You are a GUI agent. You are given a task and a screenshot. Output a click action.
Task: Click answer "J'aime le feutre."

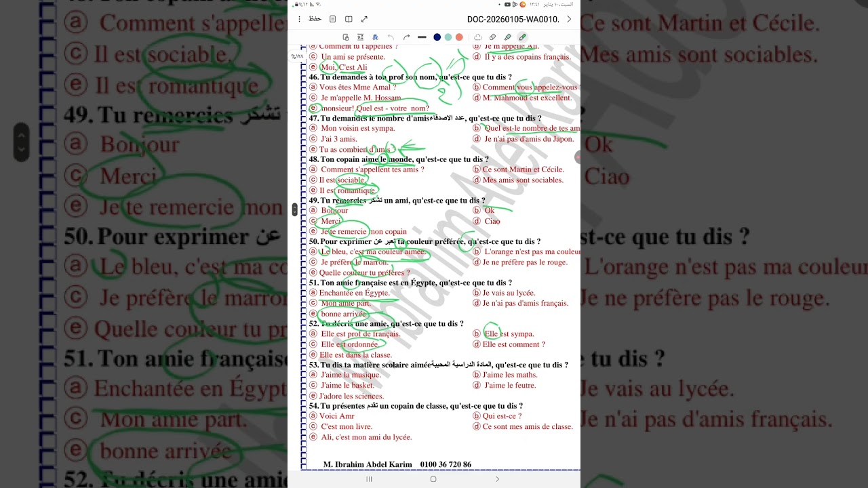coord(510,386)
